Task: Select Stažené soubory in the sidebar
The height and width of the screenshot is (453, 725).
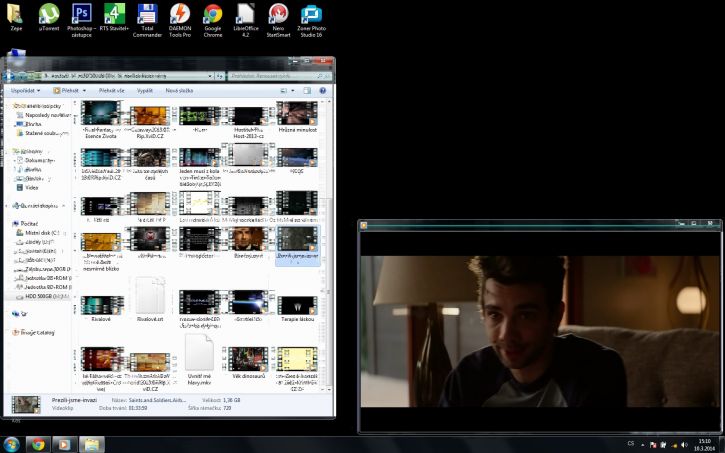Action: tap(43, 133)
